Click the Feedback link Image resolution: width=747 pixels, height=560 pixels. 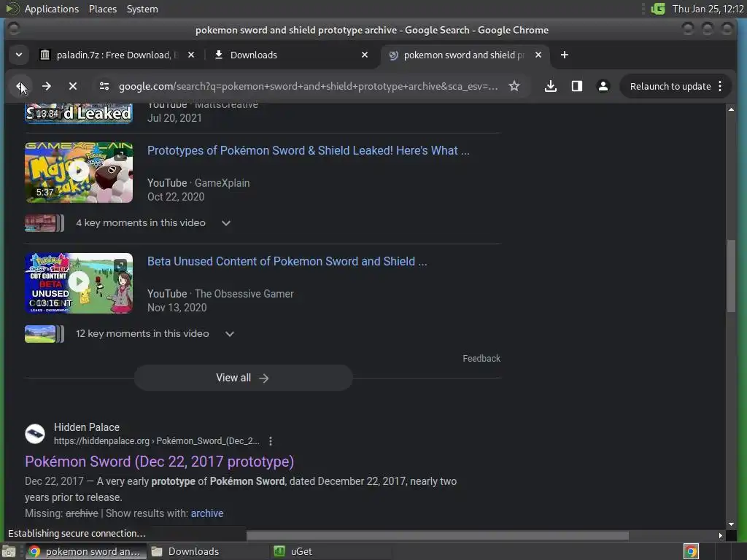481,359
